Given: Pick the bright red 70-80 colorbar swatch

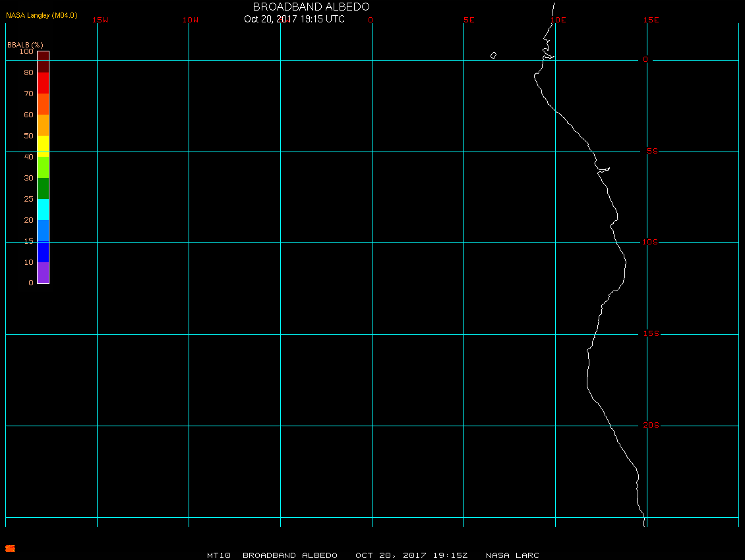Looking at the screenshot, I should (x=44, y=83).
